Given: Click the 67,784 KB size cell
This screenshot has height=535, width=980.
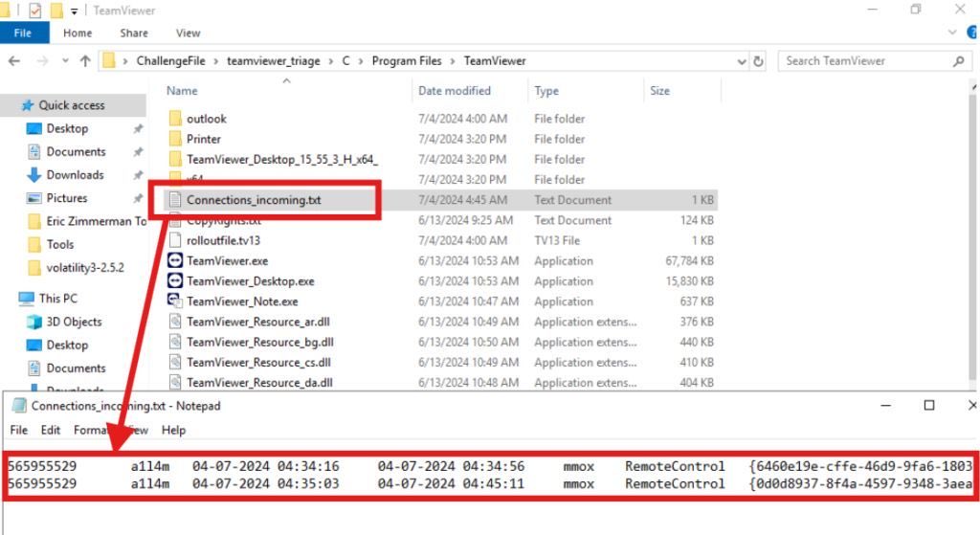Looking at the screenshot, I should coord(689,260).
